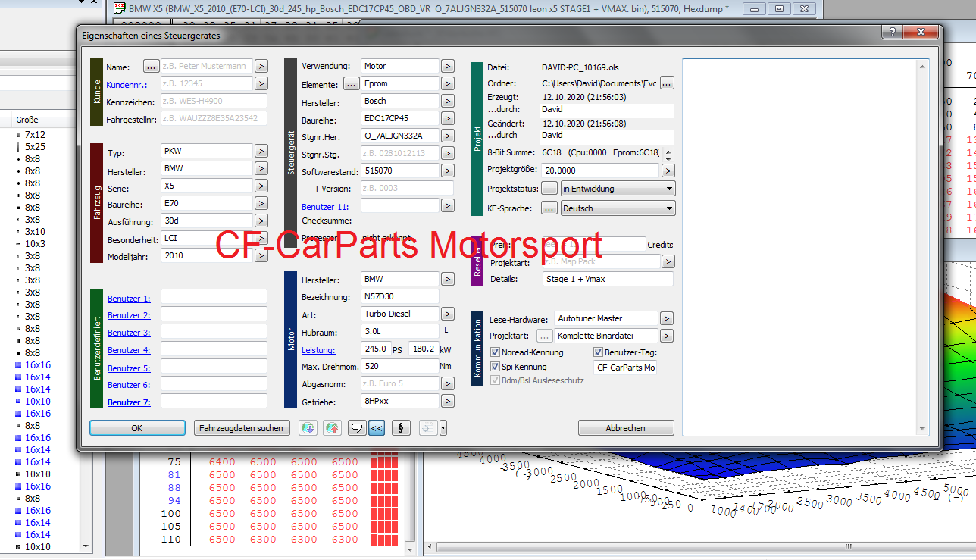This screenshot has width=976, height=560.
Task: Toggle the Spi Kennung checkbox
Action: click(x=495, y=368)
